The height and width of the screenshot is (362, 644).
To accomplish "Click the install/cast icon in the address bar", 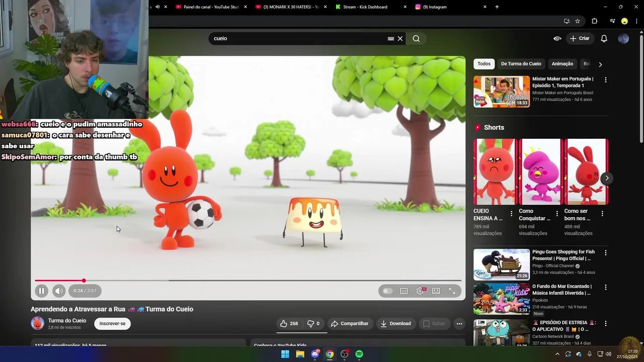I will coord(567,21).
